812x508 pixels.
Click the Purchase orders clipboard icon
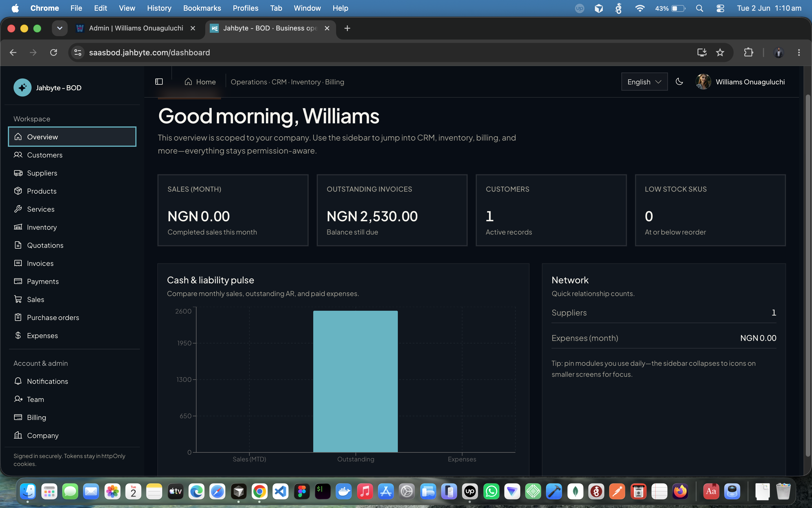tap(18, 317)
